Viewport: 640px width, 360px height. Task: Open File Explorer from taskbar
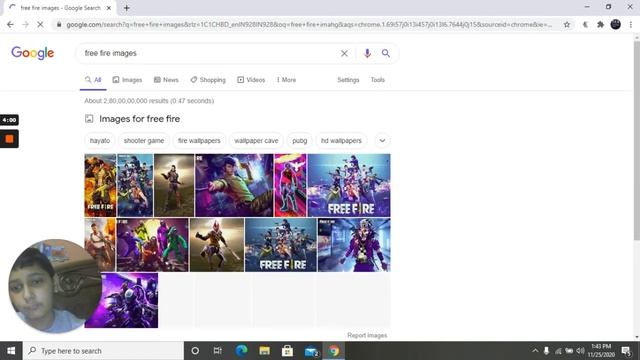point(264,351)
